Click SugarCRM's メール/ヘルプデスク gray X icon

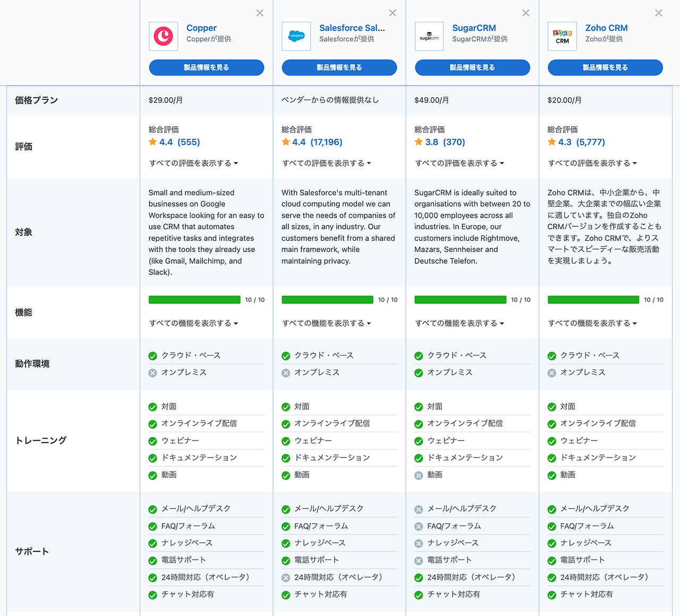(419, 510)
